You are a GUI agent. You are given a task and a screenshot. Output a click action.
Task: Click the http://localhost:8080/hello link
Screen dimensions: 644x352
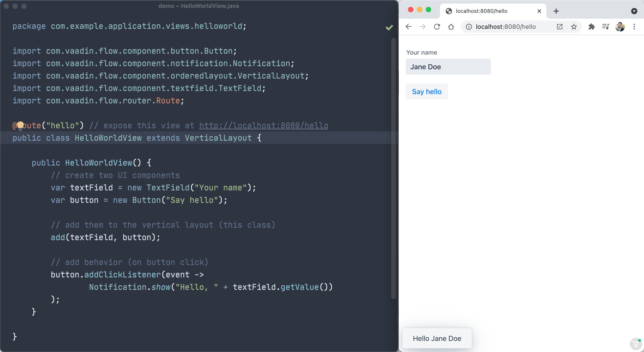click(x=263, y=125)
